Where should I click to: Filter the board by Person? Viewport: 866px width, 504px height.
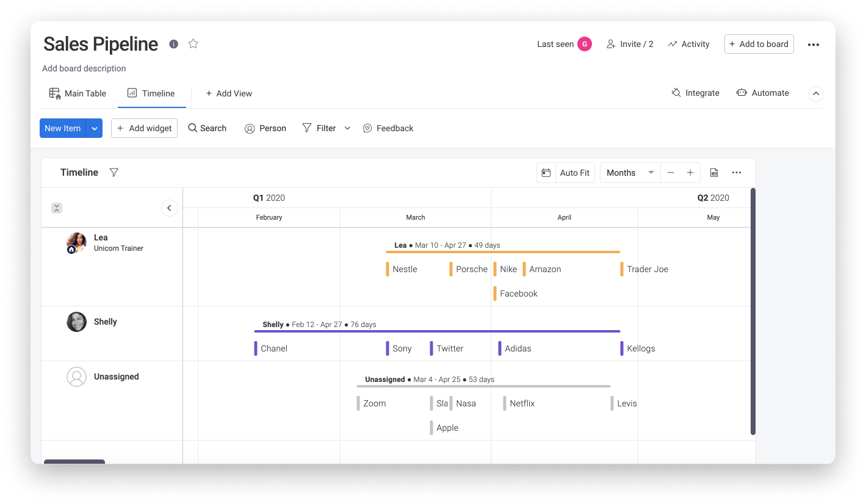tap(265, 128)
